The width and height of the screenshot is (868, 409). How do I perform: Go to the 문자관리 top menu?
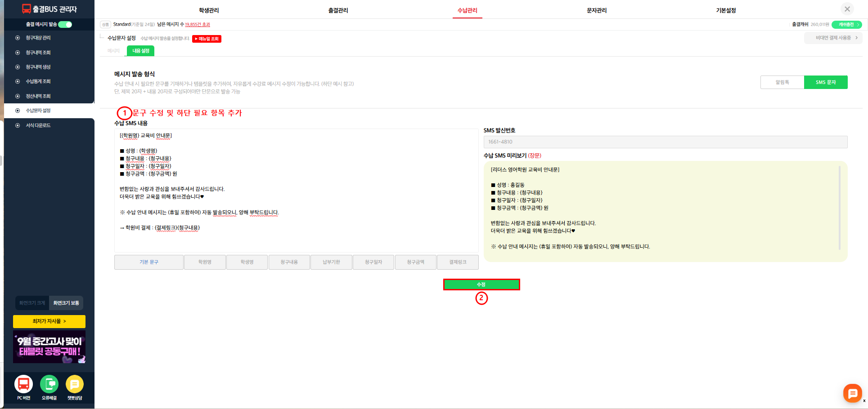596,10
